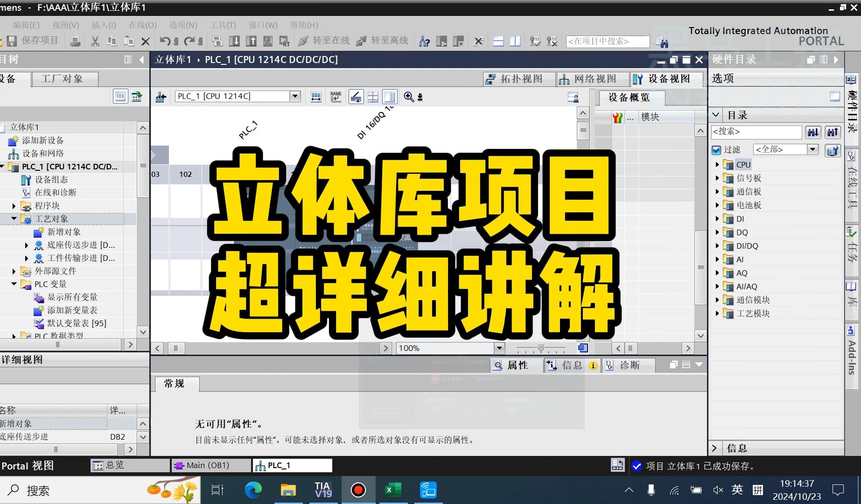Click the Delete X icon in toolbar

click(x=146, y=41)
